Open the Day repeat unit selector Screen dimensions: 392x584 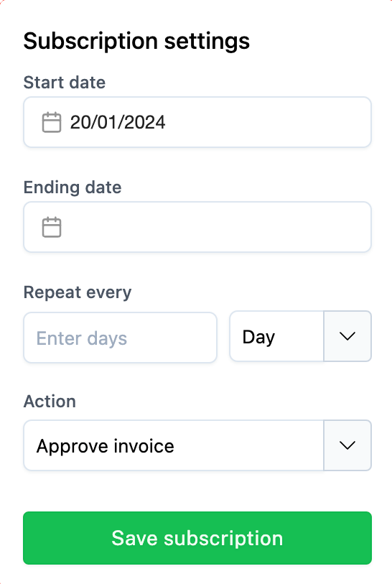(300, 336)
